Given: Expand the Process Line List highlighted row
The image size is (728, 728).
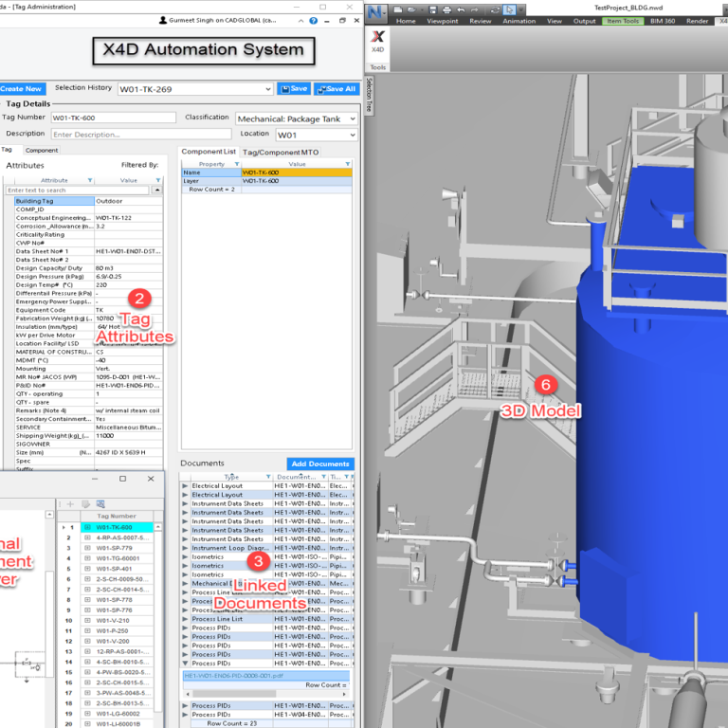Looking at the screenshot, I should (185, 619).
